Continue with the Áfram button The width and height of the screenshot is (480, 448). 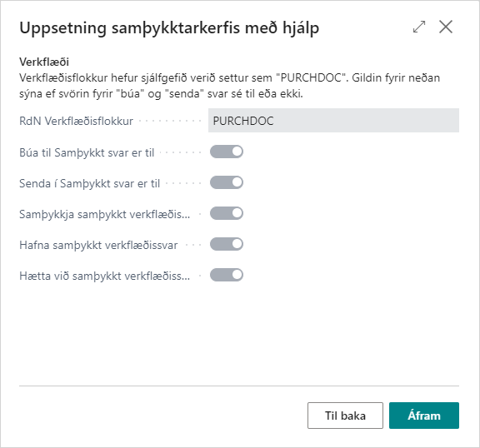[424, 416]
